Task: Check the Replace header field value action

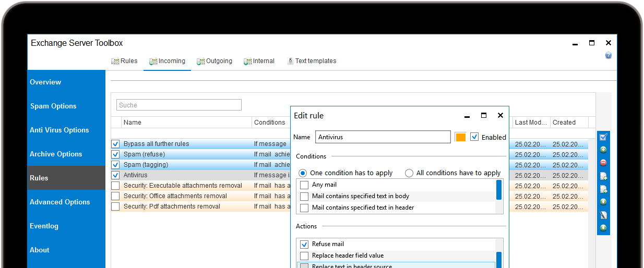Action: [304, 255]
